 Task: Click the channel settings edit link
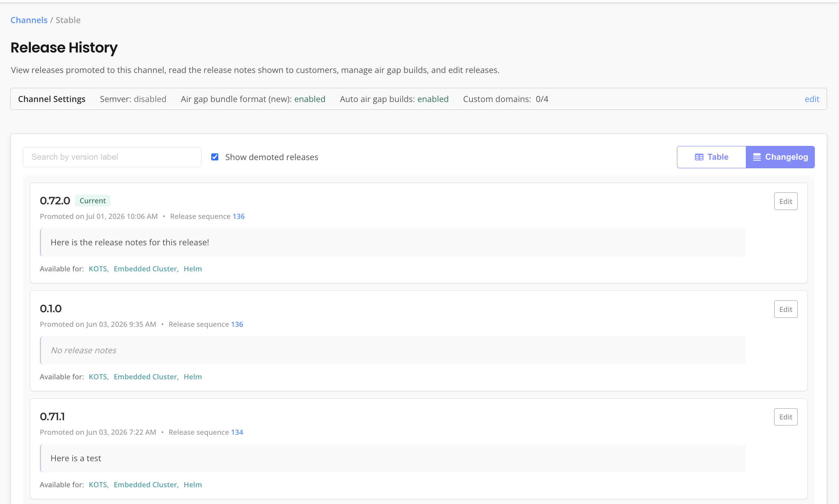[x=812, y=99]
